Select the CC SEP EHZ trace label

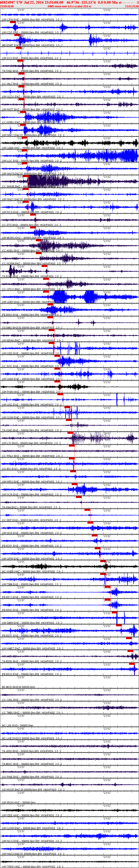[x=32, y=520]
